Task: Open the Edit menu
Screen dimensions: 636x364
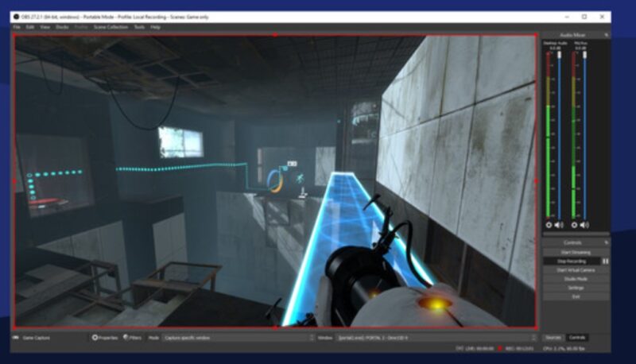Action: point(30,27)
